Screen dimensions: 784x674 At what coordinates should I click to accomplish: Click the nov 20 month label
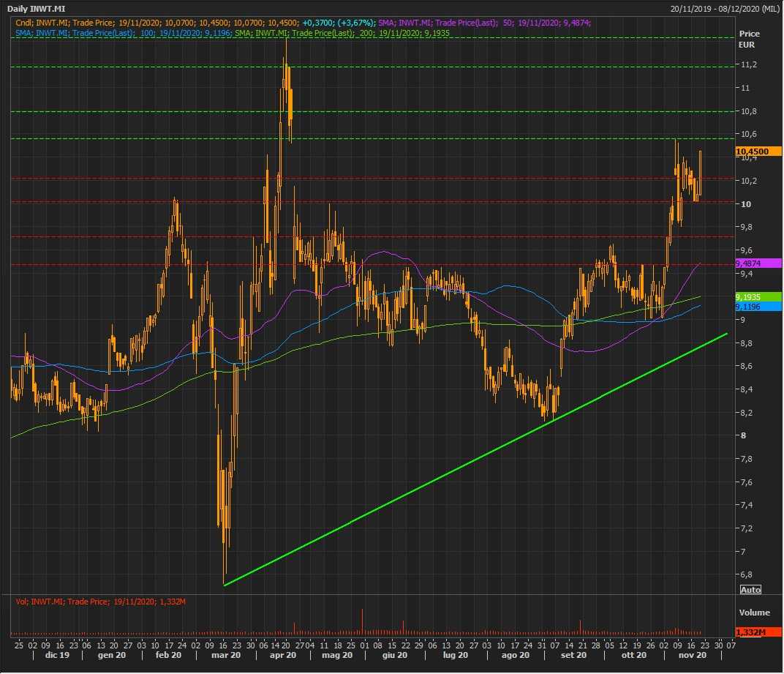pyautogui.click(x=690, y=656)
